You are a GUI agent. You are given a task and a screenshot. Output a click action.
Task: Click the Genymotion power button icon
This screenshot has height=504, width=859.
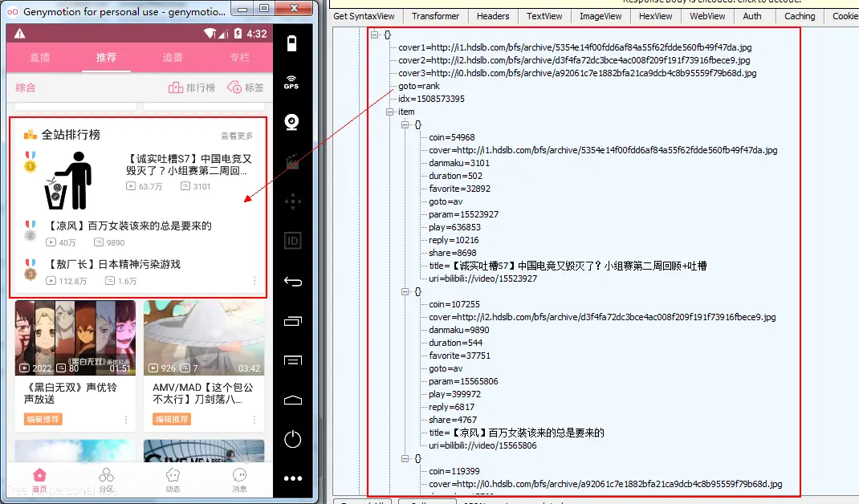point(292,439)
